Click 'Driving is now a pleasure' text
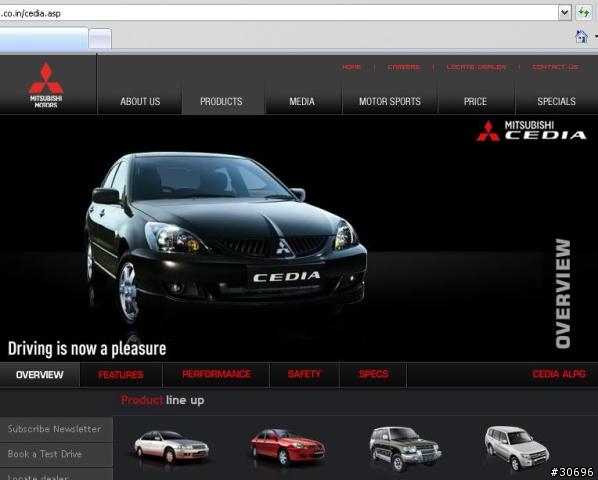This screenshot has width=598, height=480. [87, 348]
